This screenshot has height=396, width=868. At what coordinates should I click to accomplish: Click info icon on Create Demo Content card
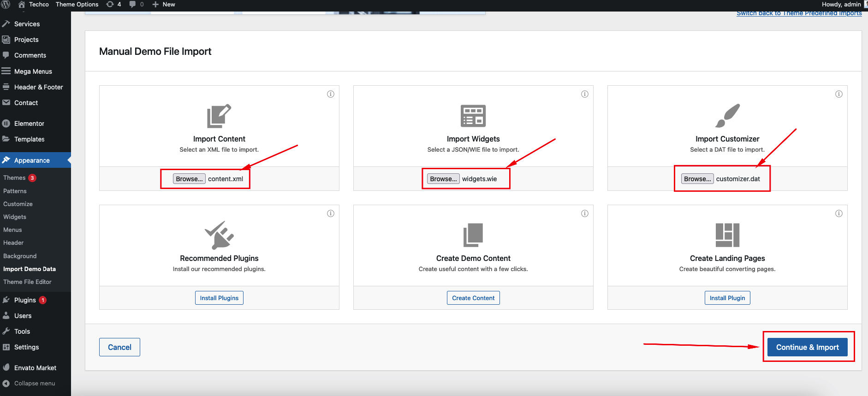tap(585, 213)
